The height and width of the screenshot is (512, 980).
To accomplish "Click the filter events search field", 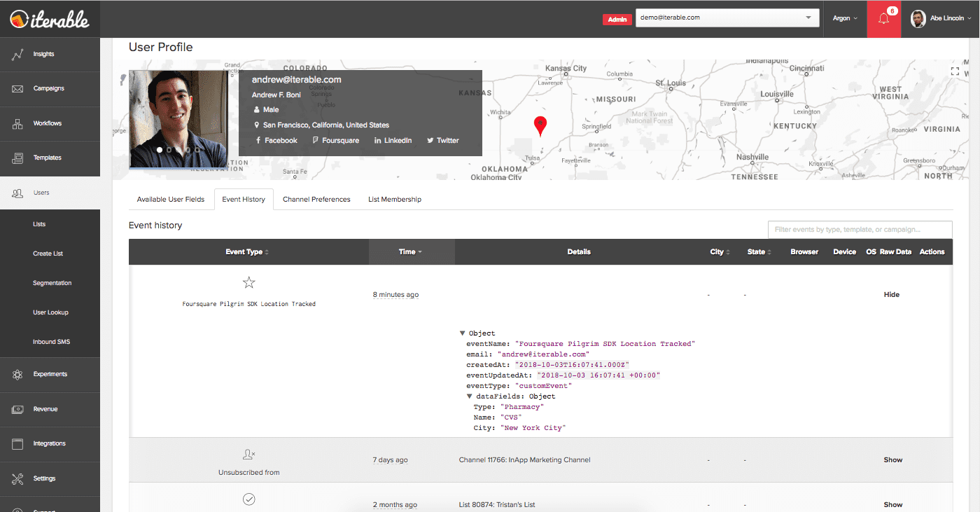I will tap(860, 230).
